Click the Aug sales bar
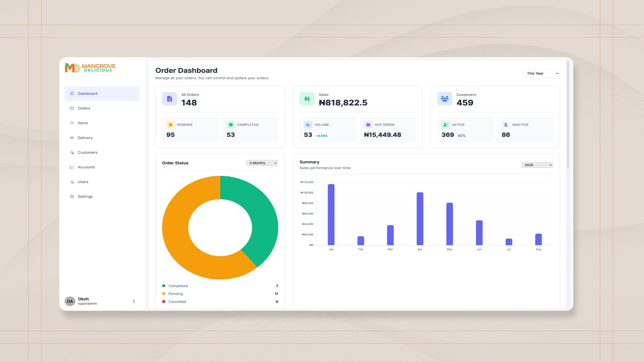This screenshot has height=362, width=644. 539,239
